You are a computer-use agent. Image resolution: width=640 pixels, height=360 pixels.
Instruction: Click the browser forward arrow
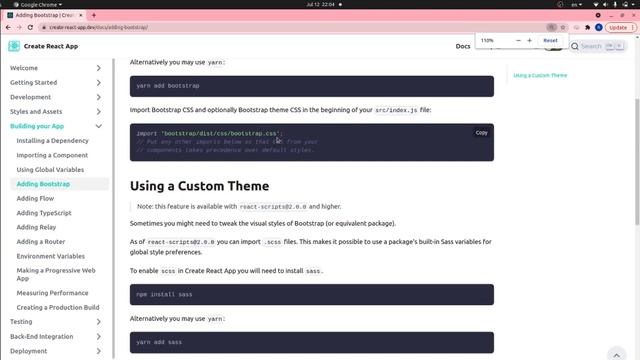(19, 27)
